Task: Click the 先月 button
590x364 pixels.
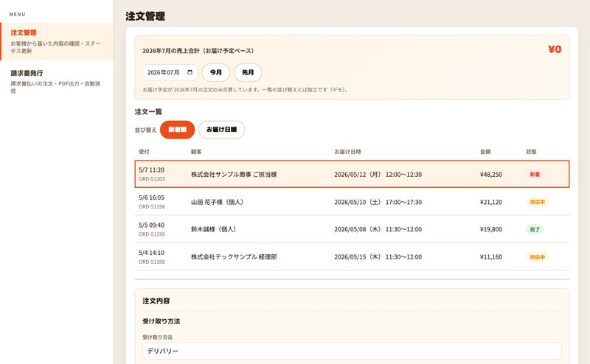Action: click(x=248, y=72)
